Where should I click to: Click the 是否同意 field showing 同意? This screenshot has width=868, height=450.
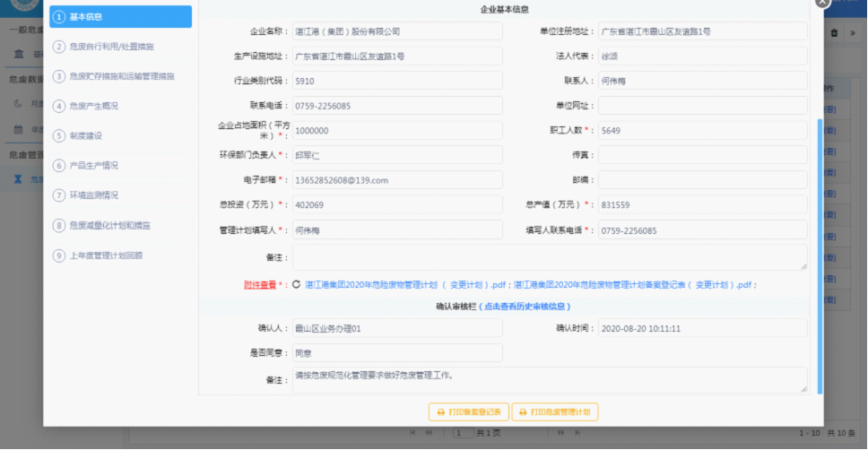coord(397,353)
